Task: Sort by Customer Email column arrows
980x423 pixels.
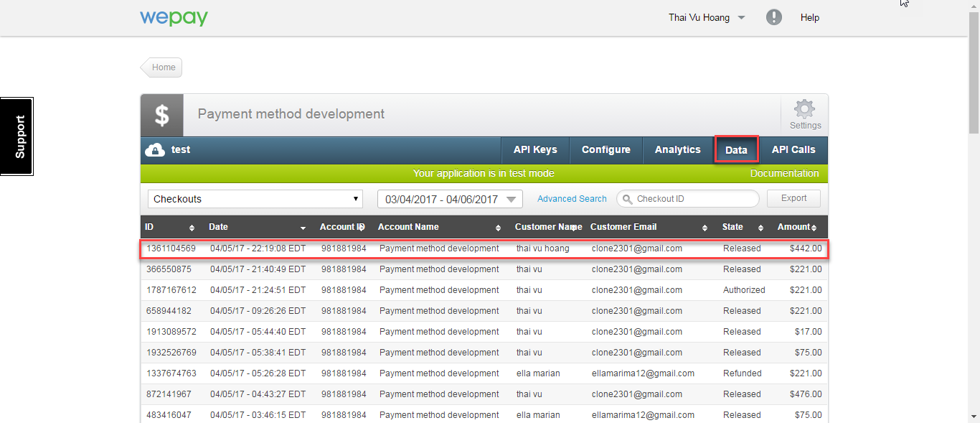Action: (705, 228)
